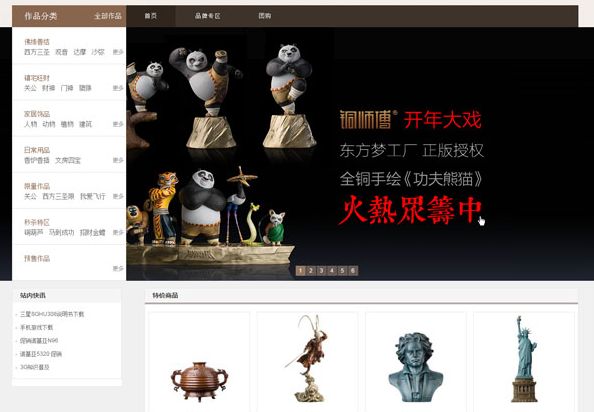The width and height of the screenshot is (594, 412).
Task: Select the 沙弥 subcategory link
Action: point(98,52)
